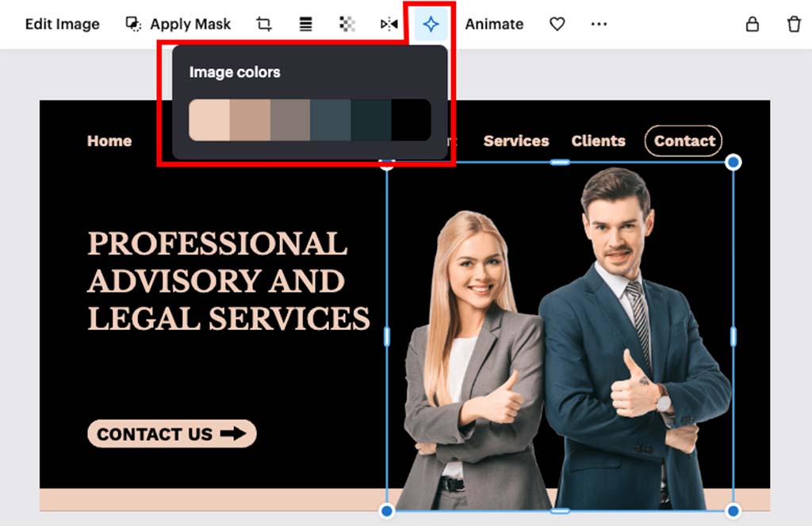Click the Flip image icon
812x526 pixels.
(x=388, y=24)
